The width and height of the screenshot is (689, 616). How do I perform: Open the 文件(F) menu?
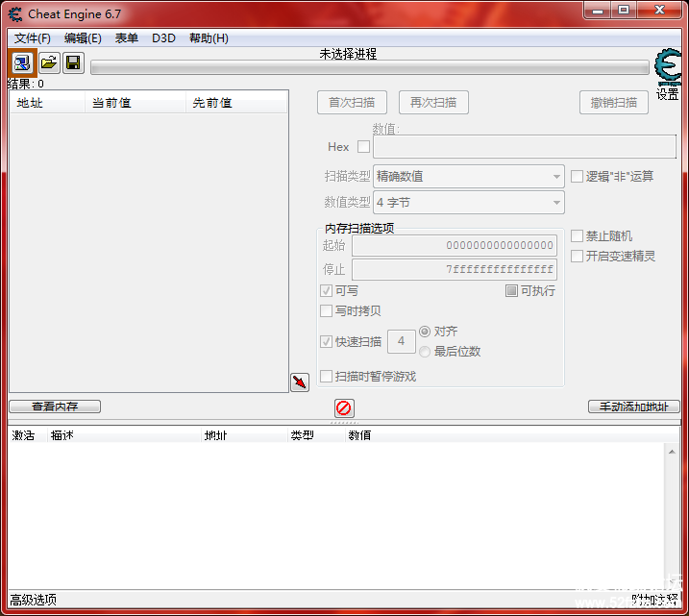point(32,38)
